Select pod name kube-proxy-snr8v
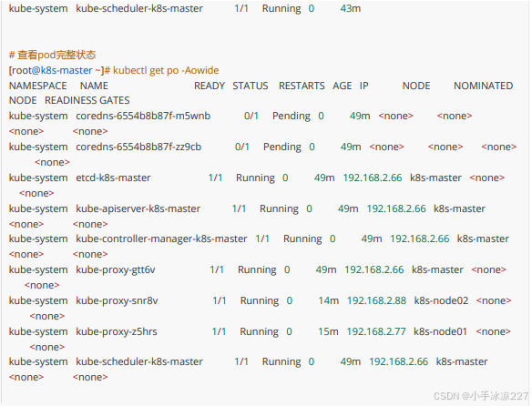532x406 pixels. point(117,300)
